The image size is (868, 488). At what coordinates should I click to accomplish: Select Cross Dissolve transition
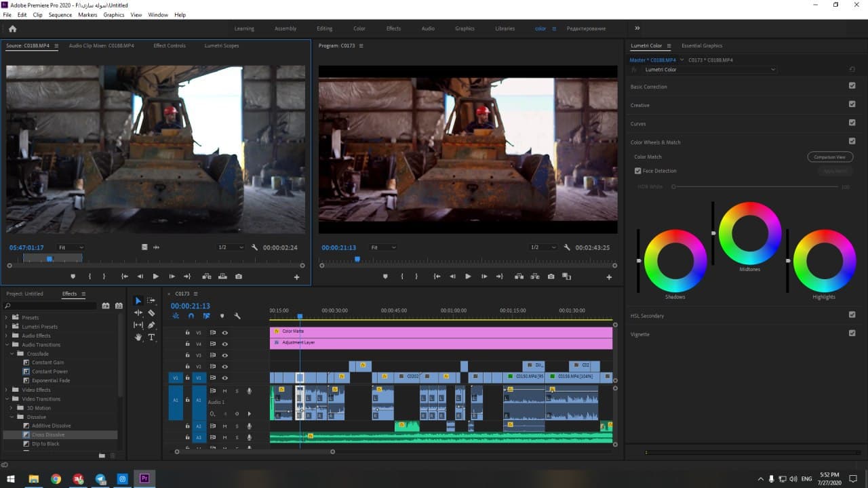point(48,434)
